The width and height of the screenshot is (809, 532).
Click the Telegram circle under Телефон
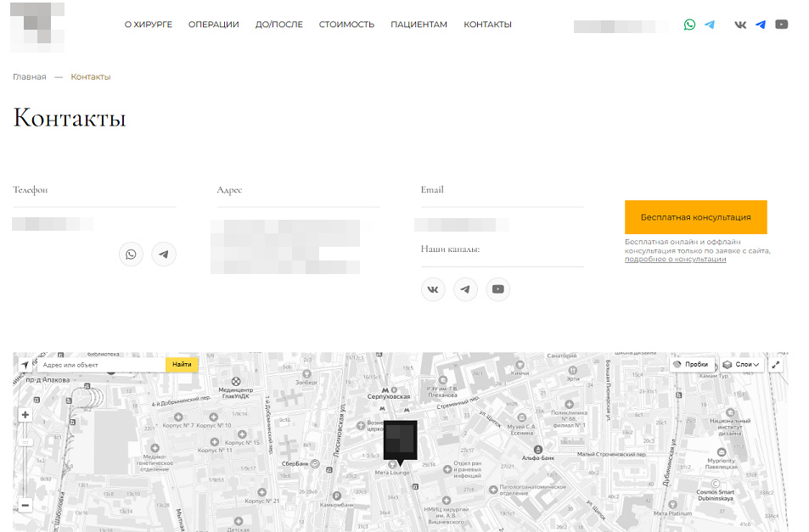[164, 255]
